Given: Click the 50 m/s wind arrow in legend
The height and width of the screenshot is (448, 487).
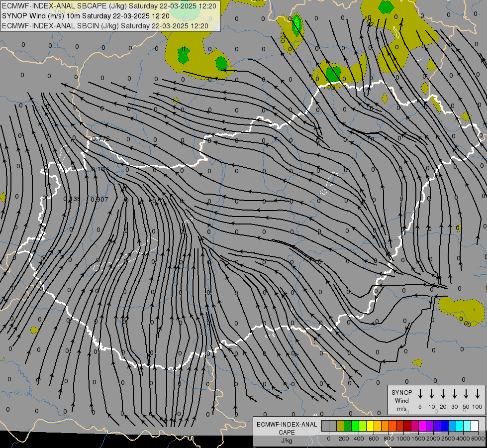Looking at the screenshot, I should point(466,394).
